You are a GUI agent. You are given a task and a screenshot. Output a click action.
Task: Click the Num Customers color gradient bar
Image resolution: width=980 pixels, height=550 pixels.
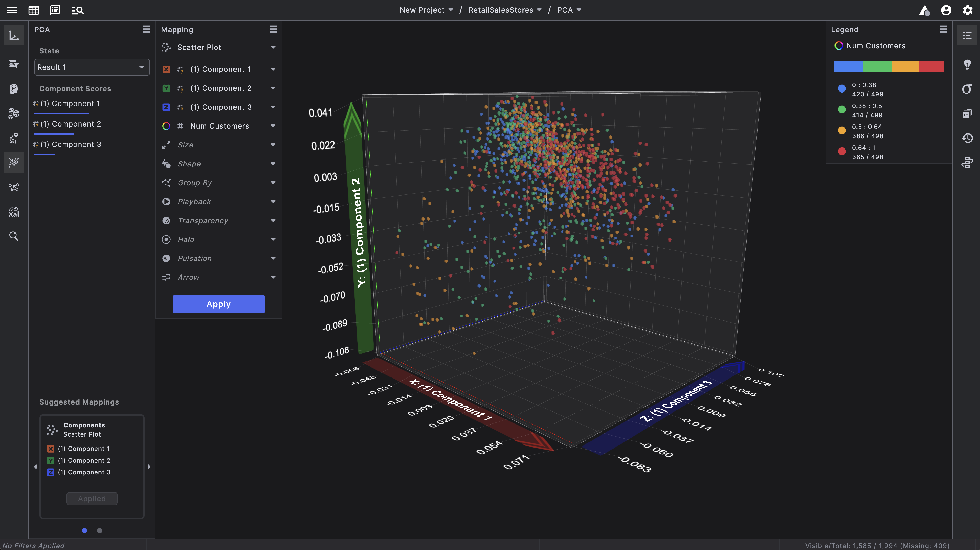click(x=889, y=66)
